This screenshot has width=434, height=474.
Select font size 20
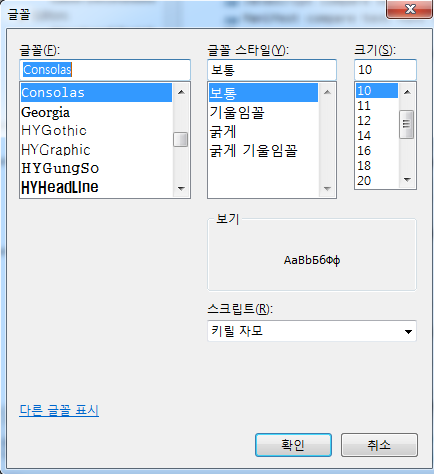(x=377, y=181)
